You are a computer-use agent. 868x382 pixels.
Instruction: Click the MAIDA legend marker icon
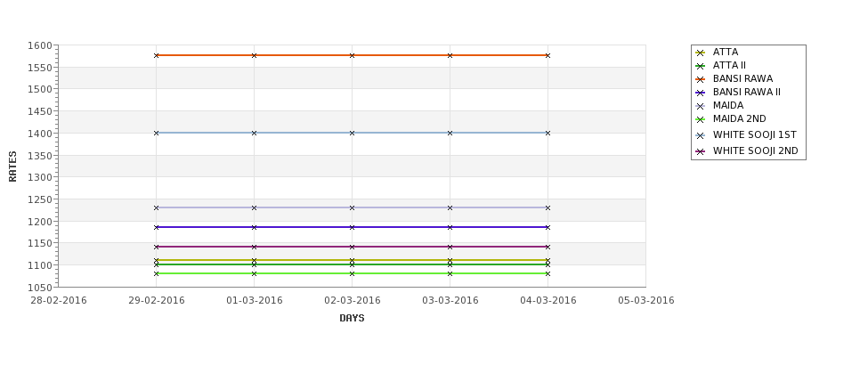(700, 106)
